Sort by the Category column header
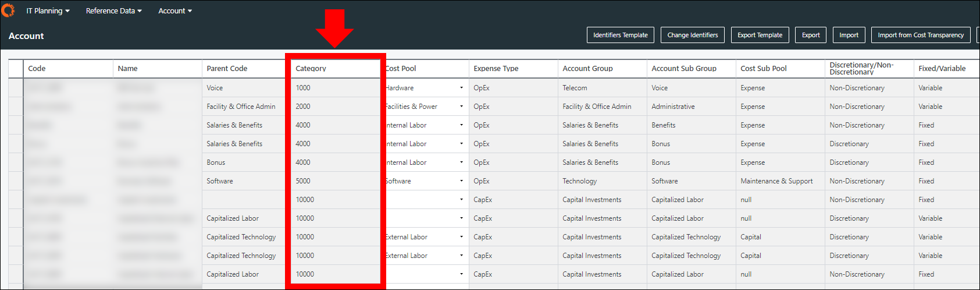980x290 pixels. point(311,69)
